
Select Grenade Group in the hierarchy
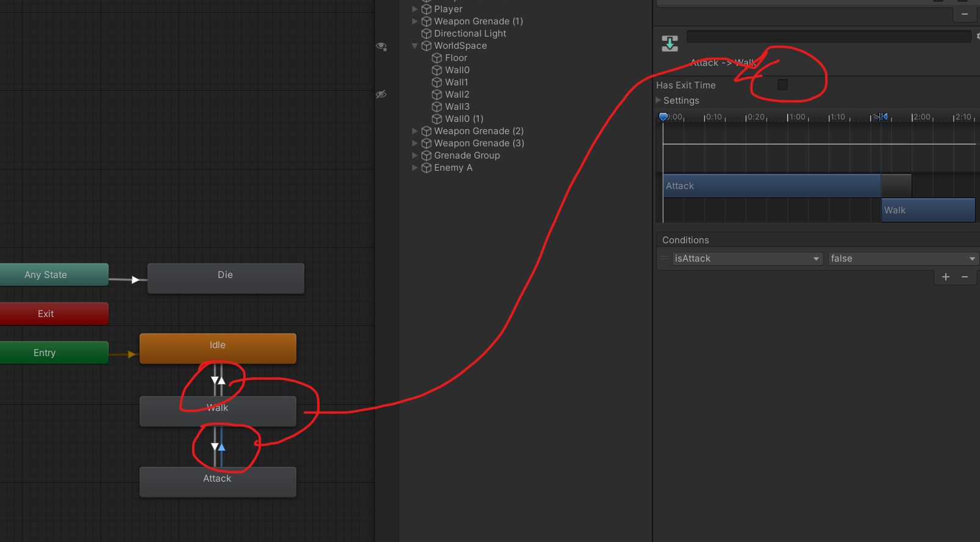coord(467,155)
